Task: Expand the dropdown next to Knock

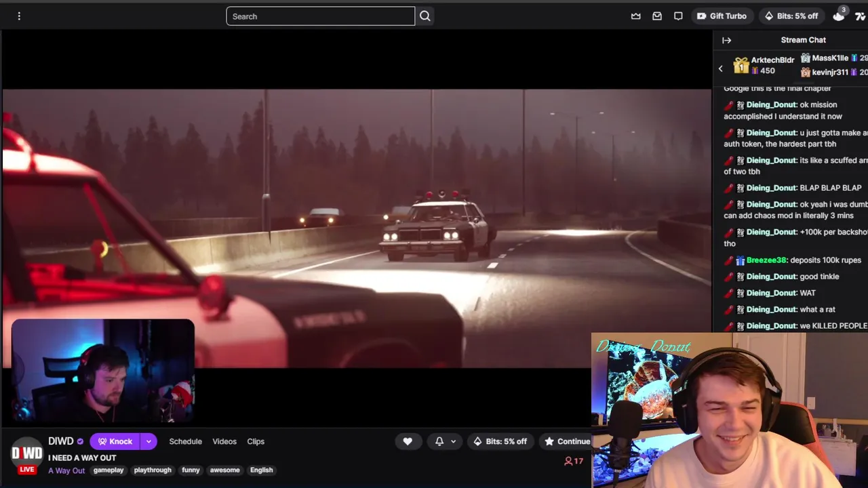Action: tap(149, 441)
